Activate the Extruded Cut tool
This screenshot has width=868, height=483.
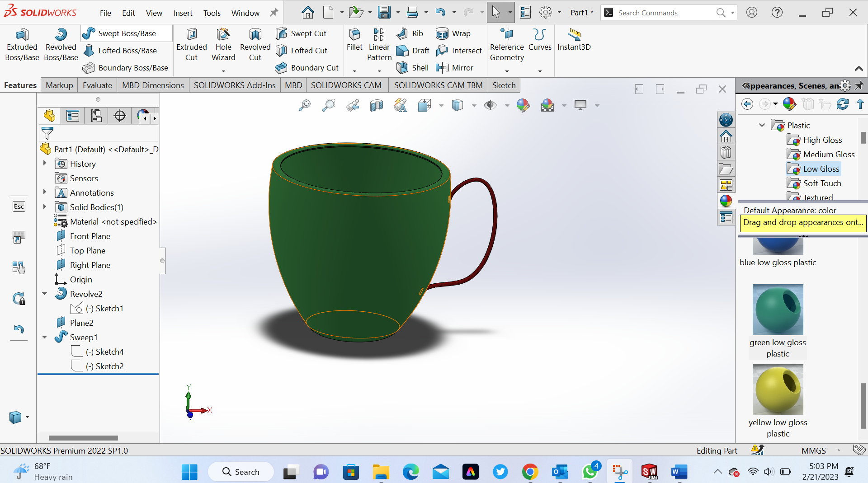[191, 45]
